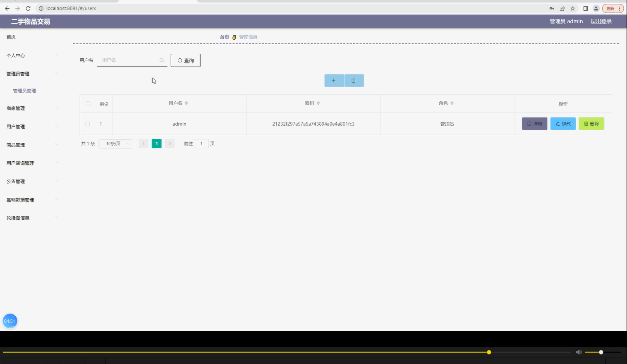Click the 查询 search button
The width and height of the screenshot is (627, 364).
point(186,60)
